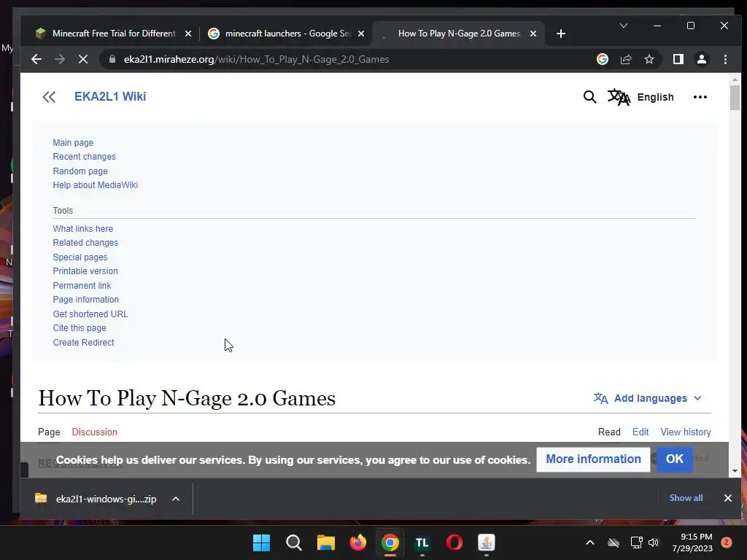The height and width of the screenshot is (560, 747).
Task: Close the How To Play N-Gage tab
Action: (x=533, y=34)
